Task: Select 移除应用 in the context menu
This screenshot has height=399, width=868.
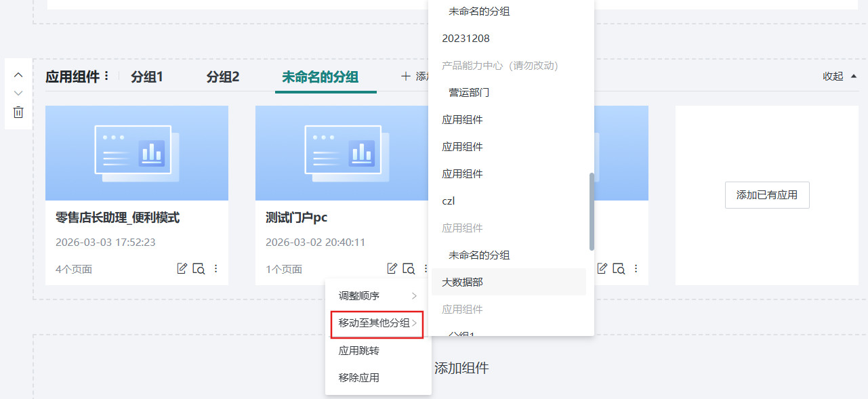Action: point(358,378)
